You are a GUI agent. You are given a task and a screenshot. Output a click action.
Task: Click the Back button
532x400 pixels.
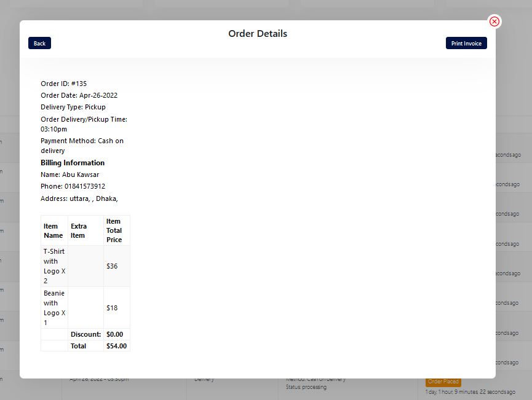39,43
